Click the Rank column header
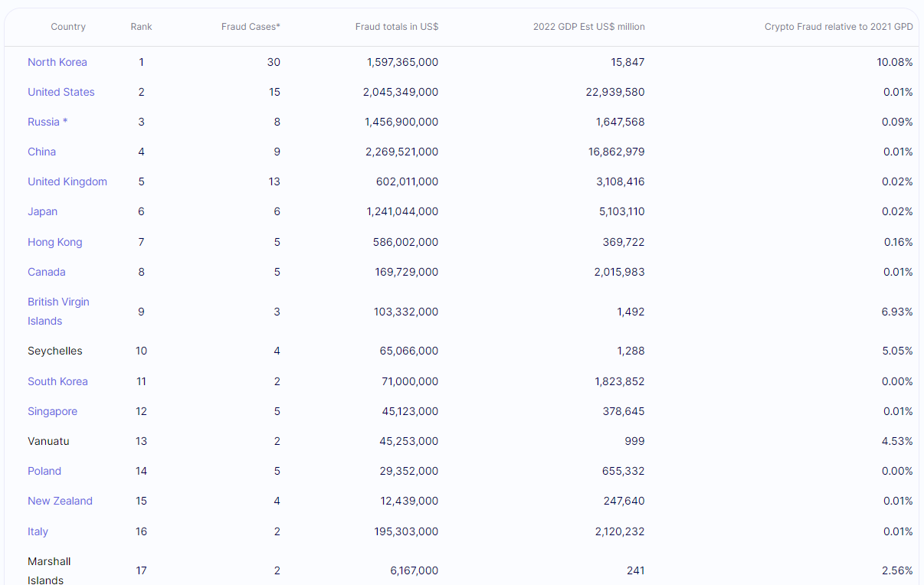The image size is (924, 585). tap(142, 27)
